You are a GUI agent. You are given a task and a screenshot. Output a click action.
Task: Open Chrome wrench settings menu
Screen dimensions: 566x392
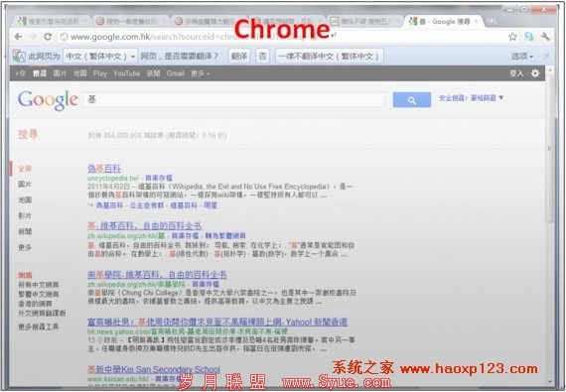[x=545, y=37]
